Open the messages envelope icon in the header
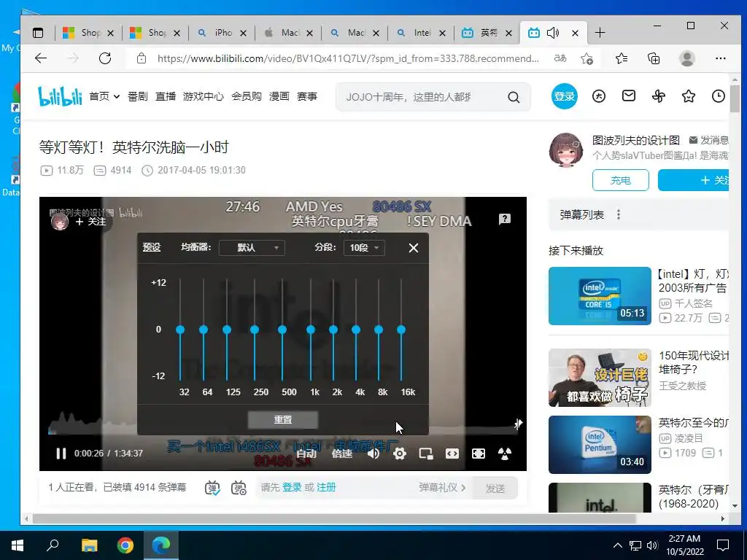Viewport: 747px width, 560px height. [x=629, y=96]
